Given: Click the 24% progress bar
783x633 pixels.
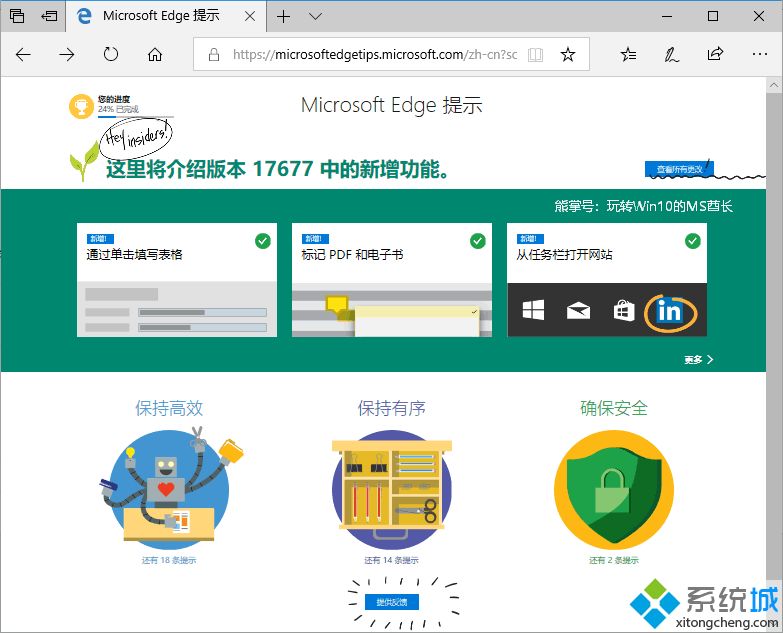Looking at the screenshot, I should pos(135,116).
